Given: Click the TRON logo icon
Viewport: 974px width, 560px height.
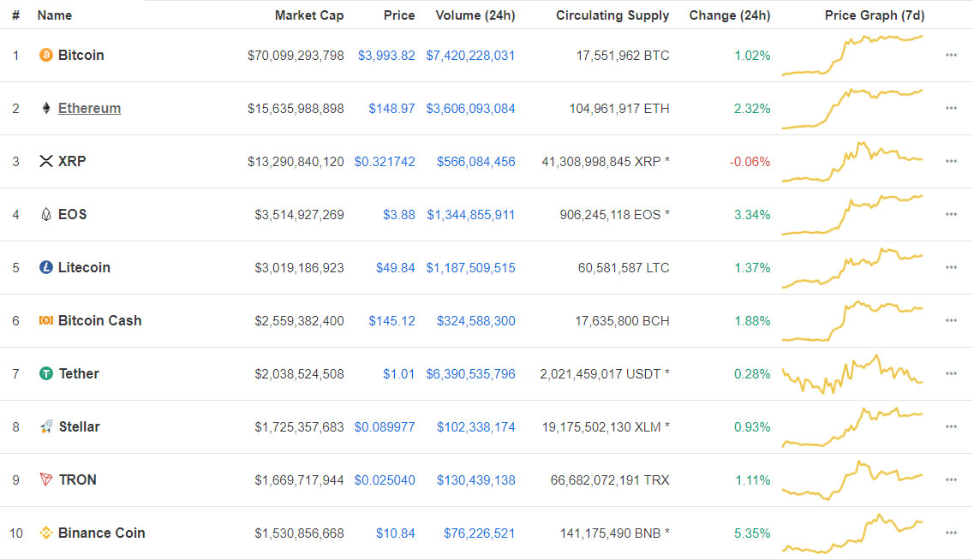Looking at the screenshot, I should tap(46, 480).
